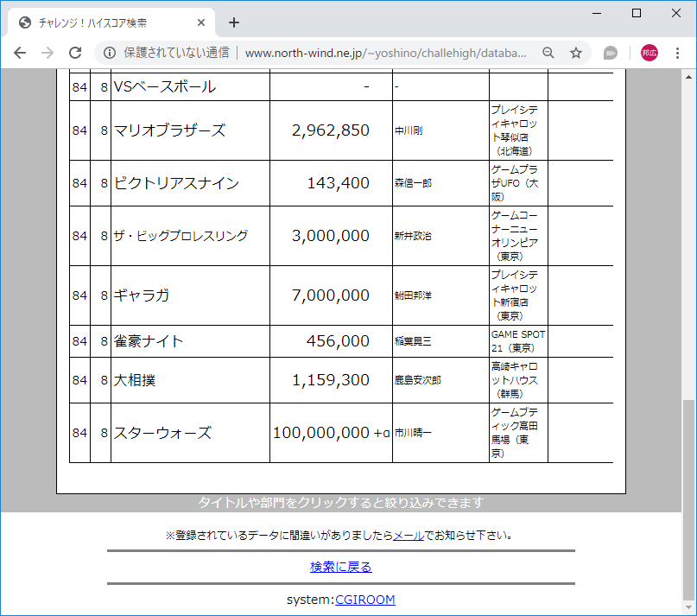Follow the 検索に戻る link
The image size is (697, 616).
[340, 567]
